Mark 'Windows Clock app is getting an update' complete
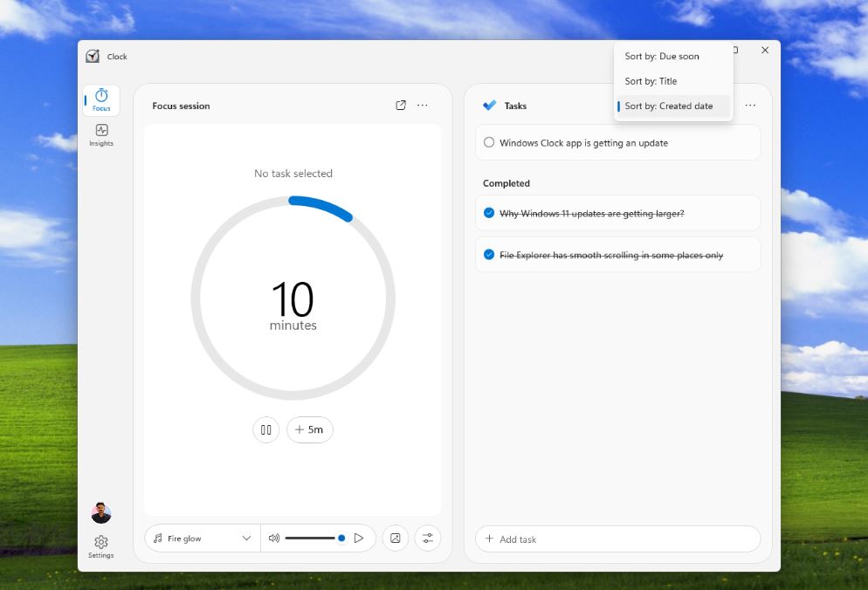This screenshot has height=590, width=868. point(488,141)
